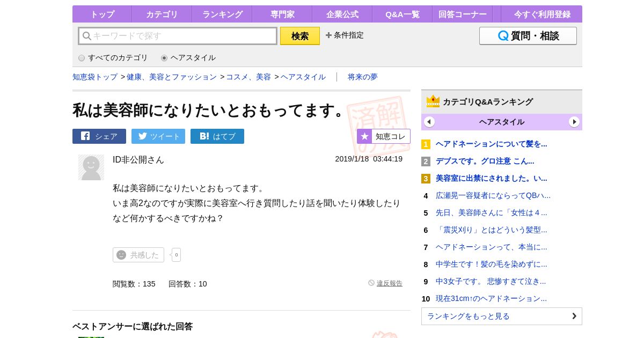Open rank 7 ヘアドネーションって、本当に link

492,247
